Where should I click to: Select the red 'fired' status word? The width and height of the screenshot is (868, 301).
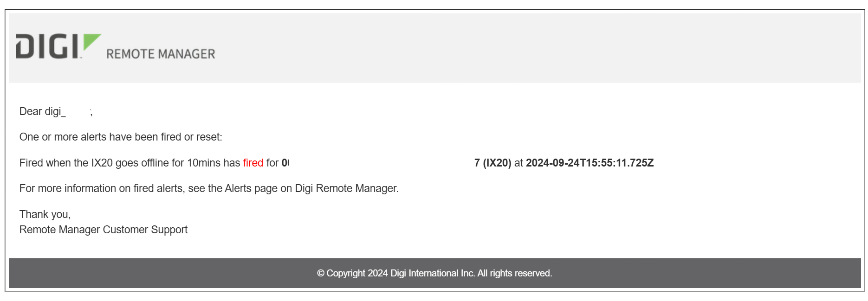point(253,163)
